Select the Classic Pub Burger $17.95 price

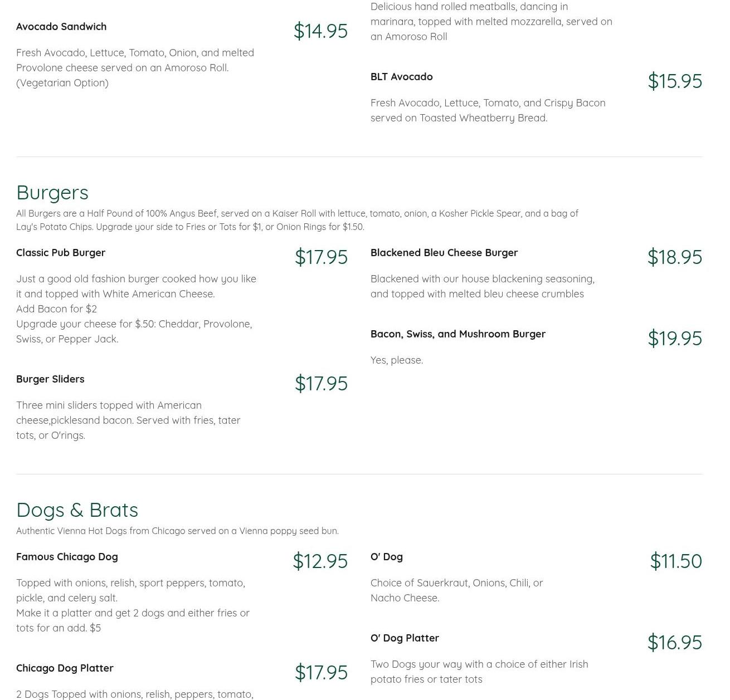(x=321, y=257)
